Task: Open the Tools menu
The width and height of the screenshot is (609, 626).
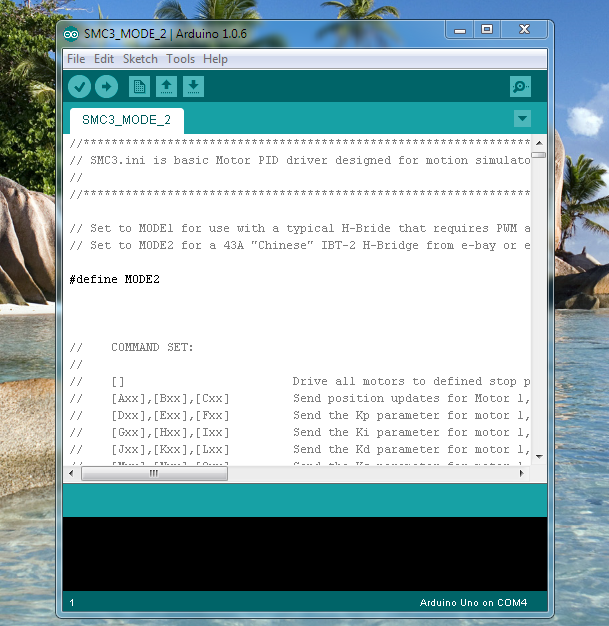Action: 180,59
